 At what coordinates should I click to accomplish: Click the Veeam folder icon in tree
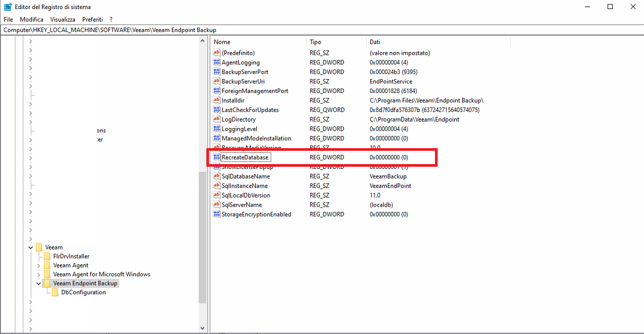point(39,247)
